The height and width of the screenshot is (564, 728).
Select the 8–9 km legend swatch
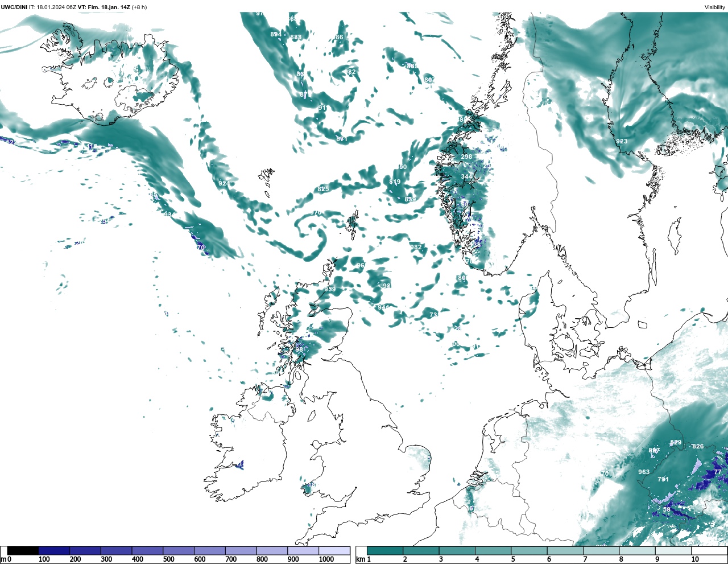tap(637, 551)
